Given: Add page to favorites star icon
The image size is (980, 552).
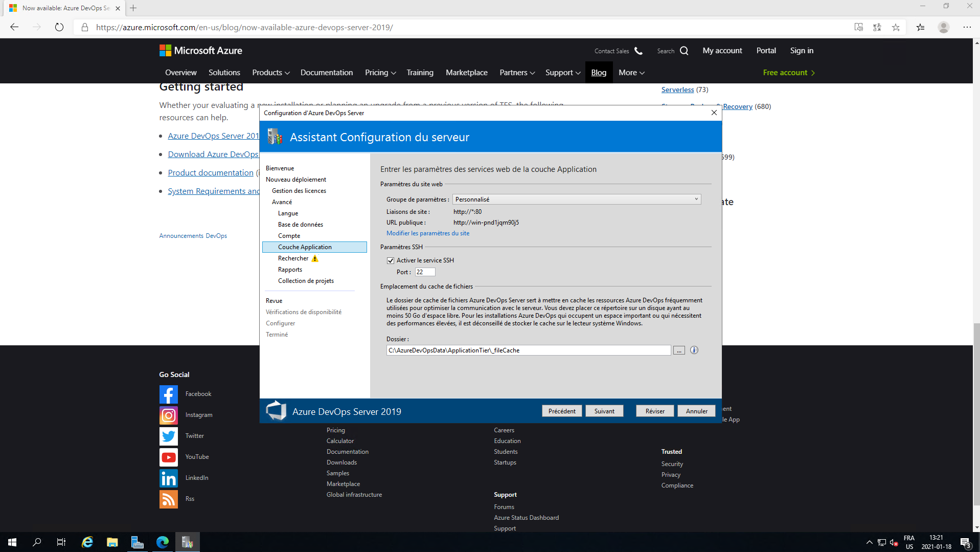Looking at the screenshot, I should [896, 27].
